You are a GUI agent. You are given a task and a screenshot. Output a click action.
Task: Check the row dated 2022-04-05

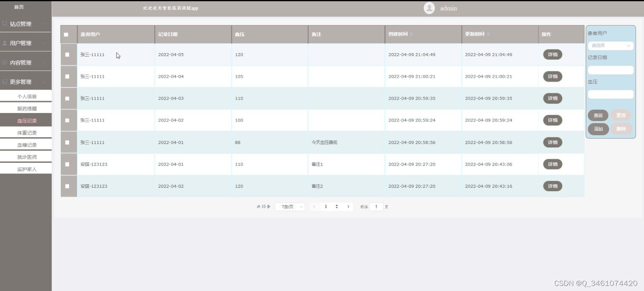pyautogui.click(x=67, y=54)
